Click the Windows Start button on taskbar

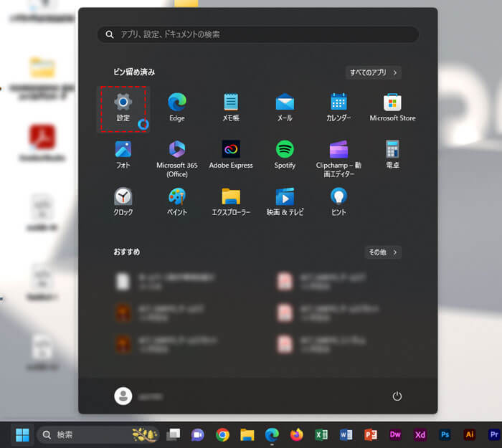point(22,435)
